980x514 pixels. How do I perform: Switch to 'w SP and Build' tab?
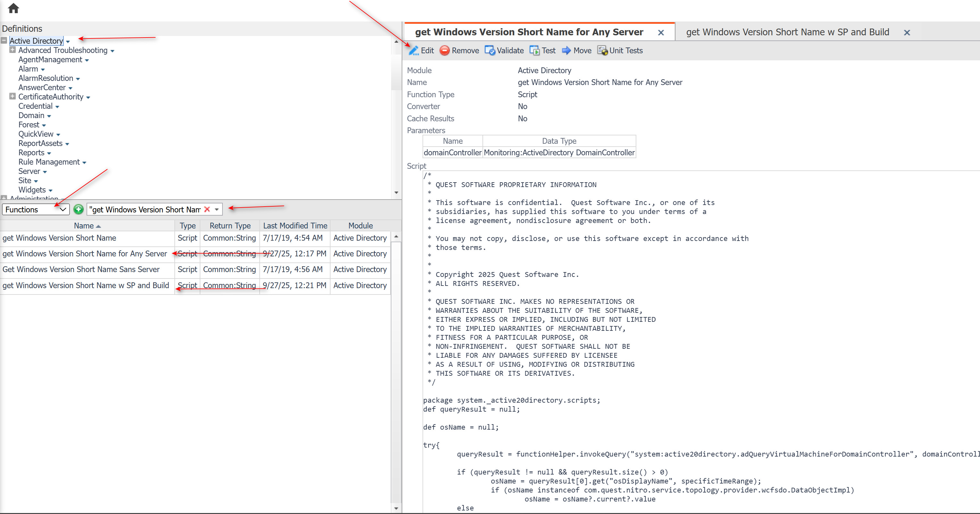click(787, 32)
